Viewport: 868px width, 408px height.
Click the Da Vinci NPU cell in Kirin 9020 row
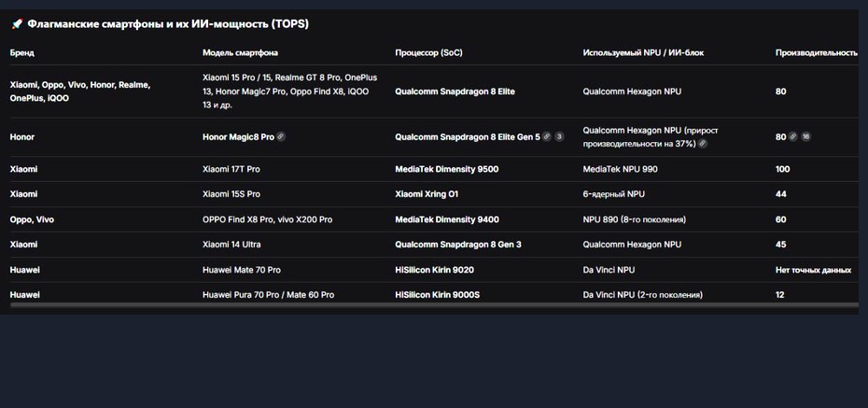(609, 270)
